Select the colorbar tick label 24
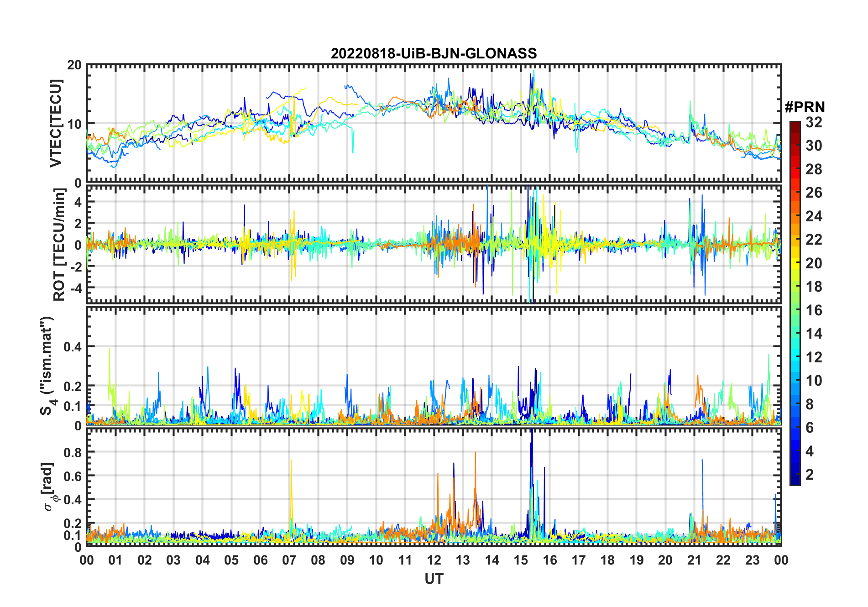This screenshot has height=607, width=868. click(814, 216)
